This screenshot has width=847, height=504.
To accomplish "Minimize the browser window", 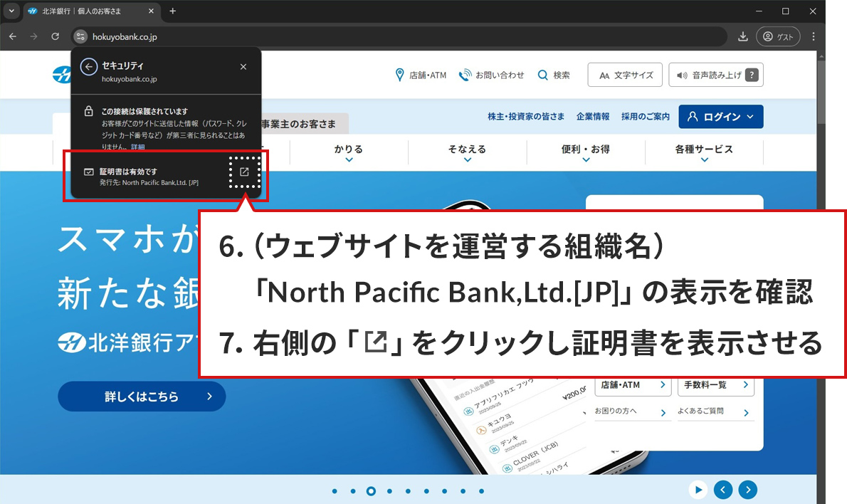I will tap(759, 11).
